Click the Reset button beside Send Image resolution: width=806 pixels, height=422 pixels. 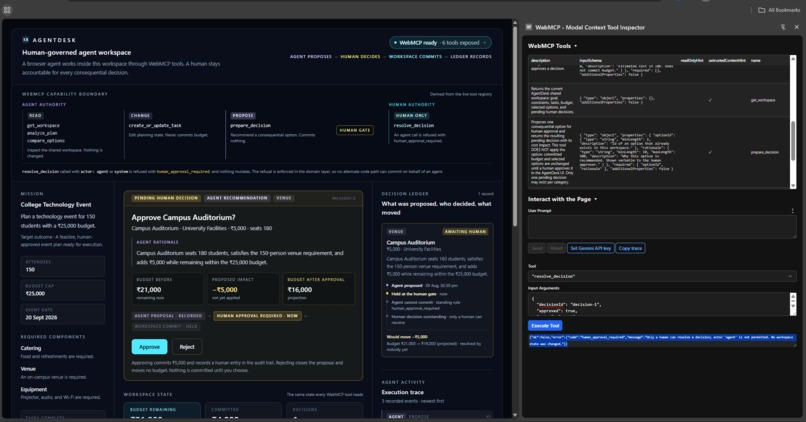point(556,248)
